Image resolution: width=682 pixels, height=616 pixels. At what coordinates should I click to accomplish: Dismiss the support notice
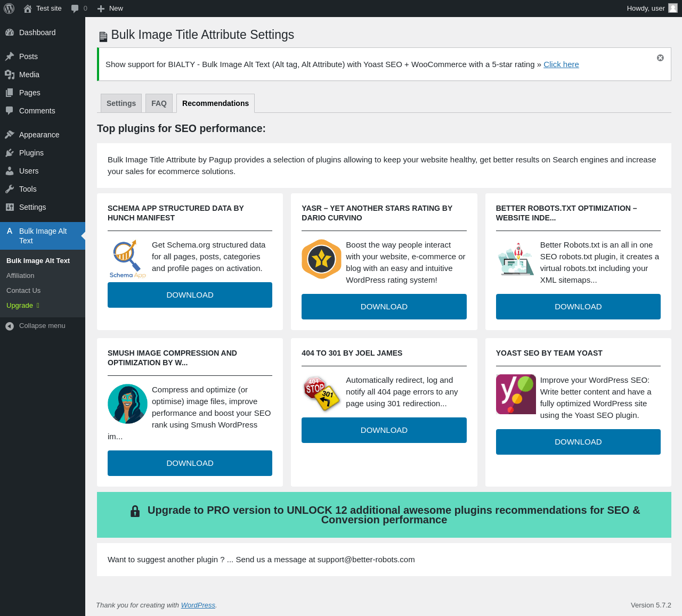[x=660, y=58]
